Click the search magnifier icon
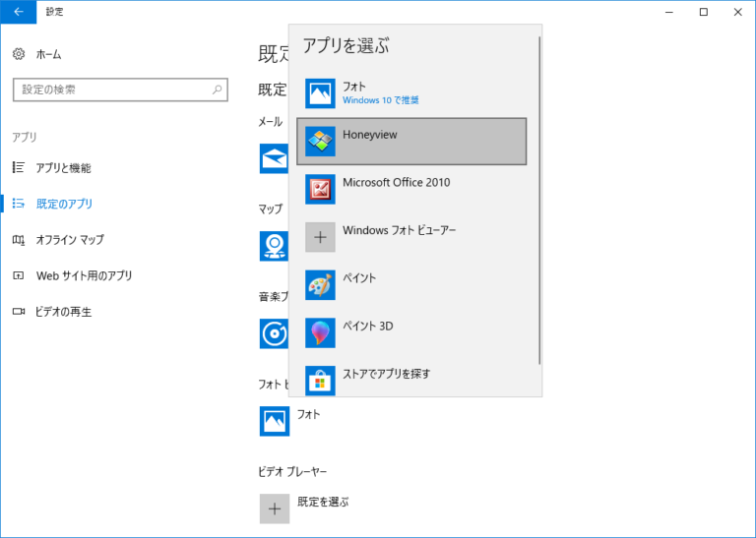The height and width of the screenshot is (538, 756). pyautogui.click(x=218, y=90)
